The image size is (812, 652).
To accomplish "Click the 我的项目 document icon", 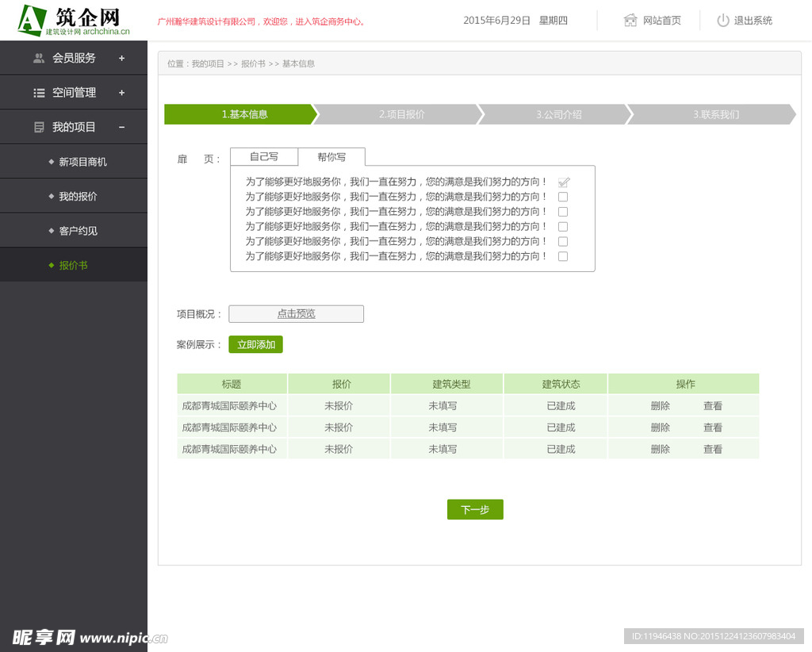I will pyautogui.click(x=39, y=127).
